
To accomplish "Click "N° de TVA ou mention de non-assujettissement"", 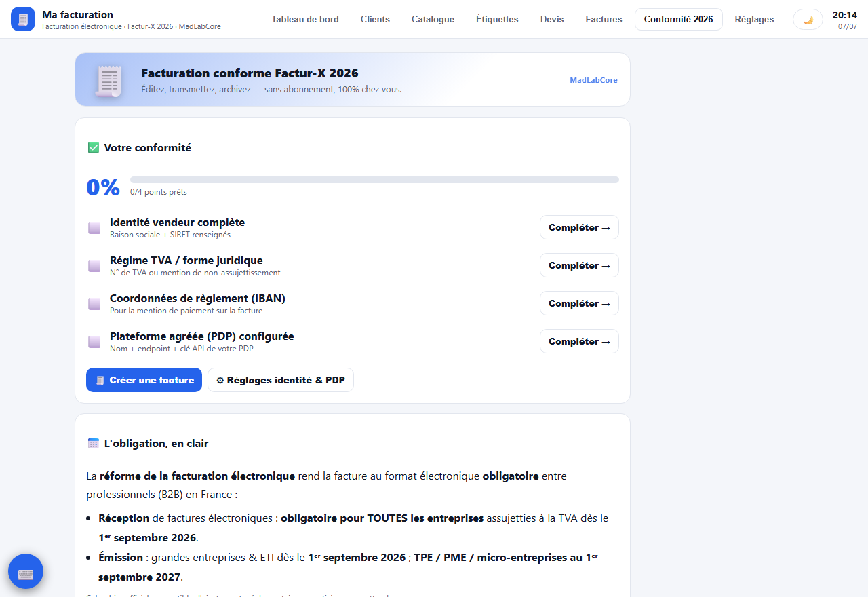I will pos(195,273).
